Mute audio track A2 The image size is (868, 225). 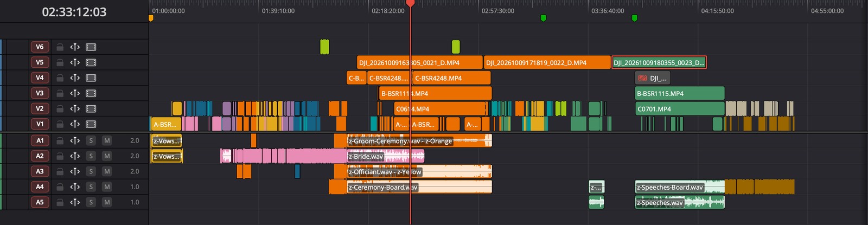point(107,156)
